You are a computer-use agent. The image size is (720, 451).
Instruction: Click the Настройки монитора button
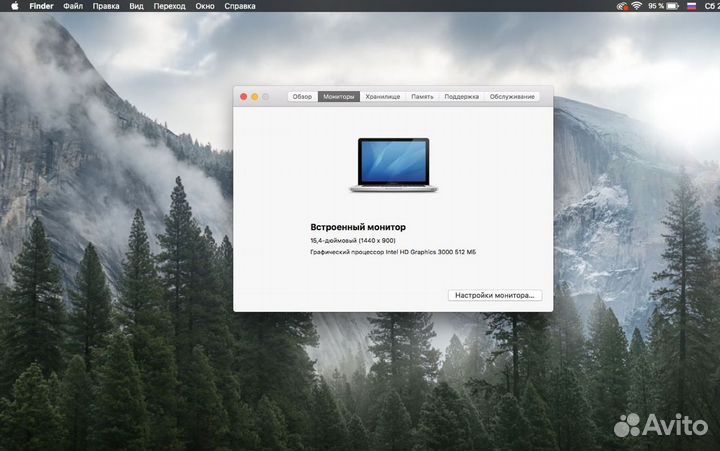pyautogui.click(x=495, y=295)
